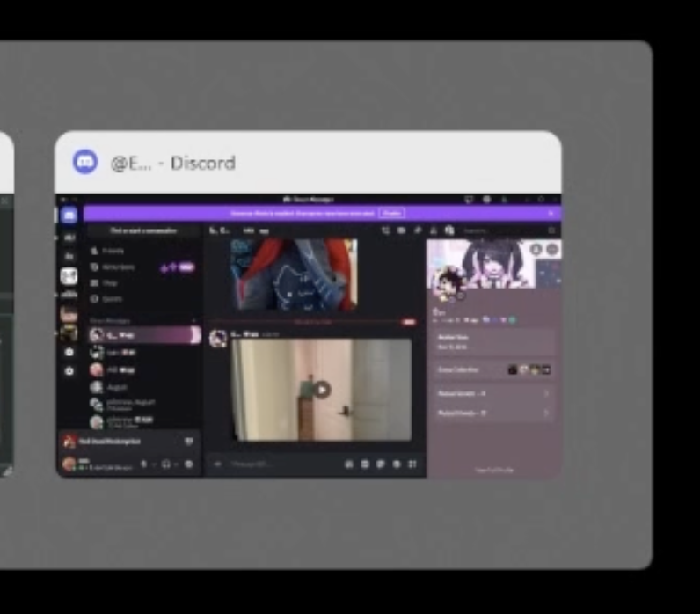The width and height of the screenshot is (700, 614).
Task: Click the friend button on the profile banner
Action: click(536, 250)
